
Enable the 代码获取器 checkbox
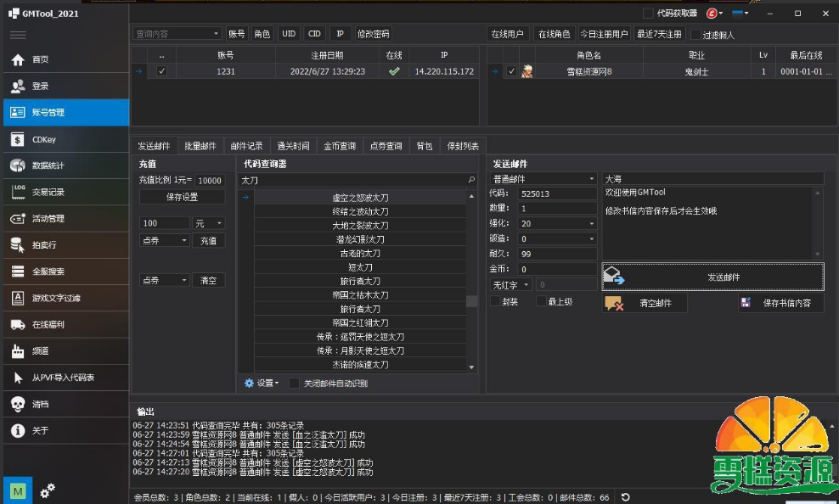pyautogui.click(x=649, y=14)
